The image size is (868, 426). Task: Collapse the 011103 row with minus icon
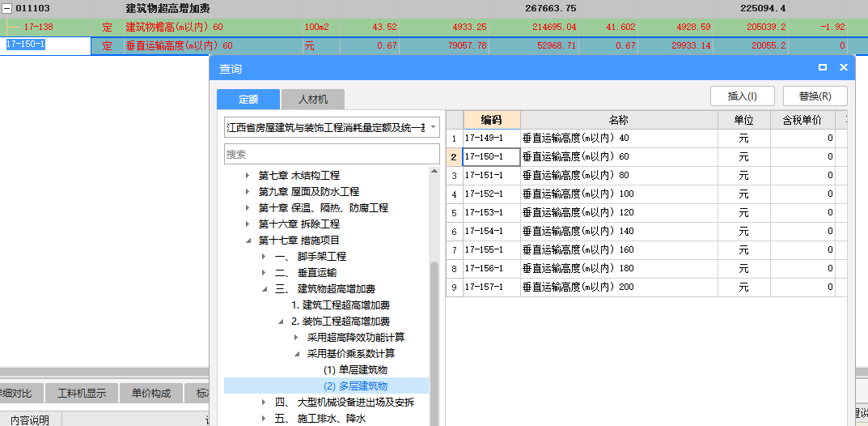pos(7,9)
